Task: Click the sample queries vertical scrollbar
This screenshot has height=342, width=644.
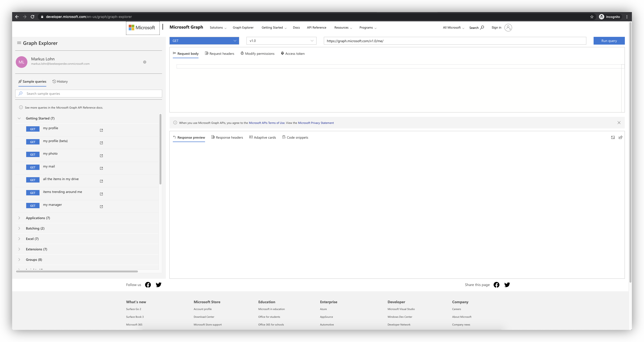Action: click(160, 149)
